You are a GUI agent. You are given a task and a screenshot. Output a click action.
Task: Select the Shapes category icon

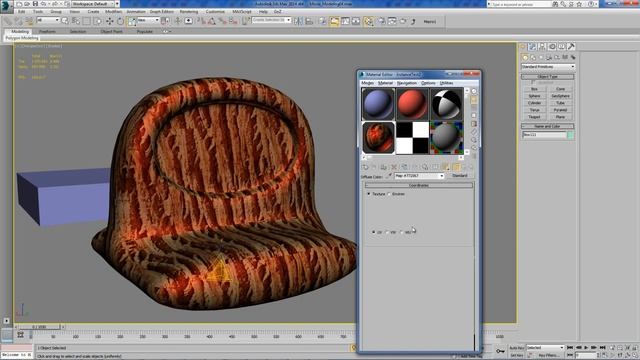tap(533, 57)
